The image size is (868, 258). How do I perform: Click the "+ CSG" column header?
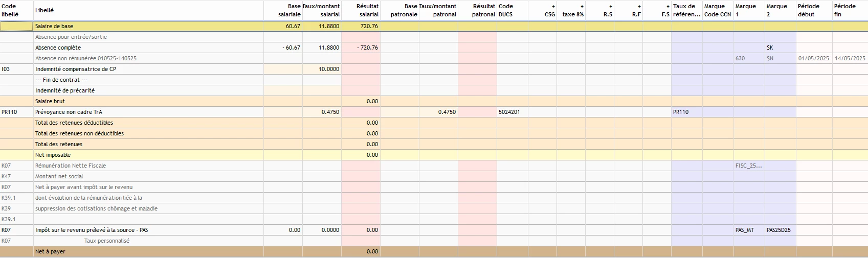point(542,10)
